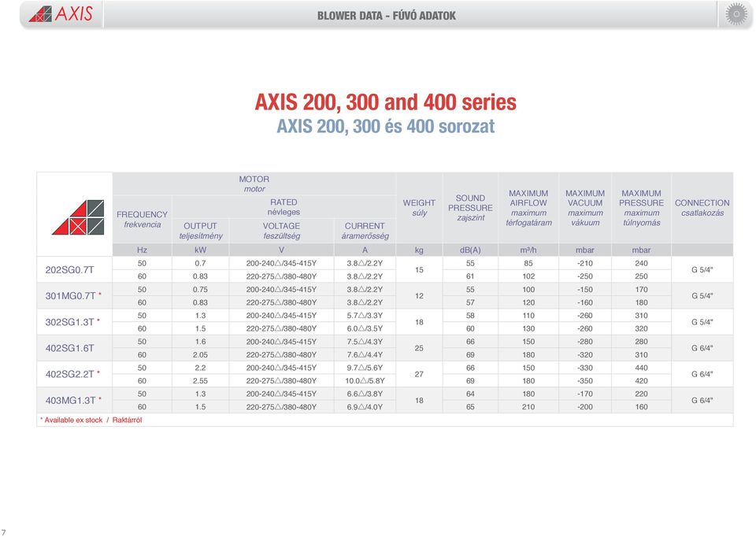
Task: Select the "BLOWER DATA - FÚVÓ ADATOK" header title
Action: 386,16
